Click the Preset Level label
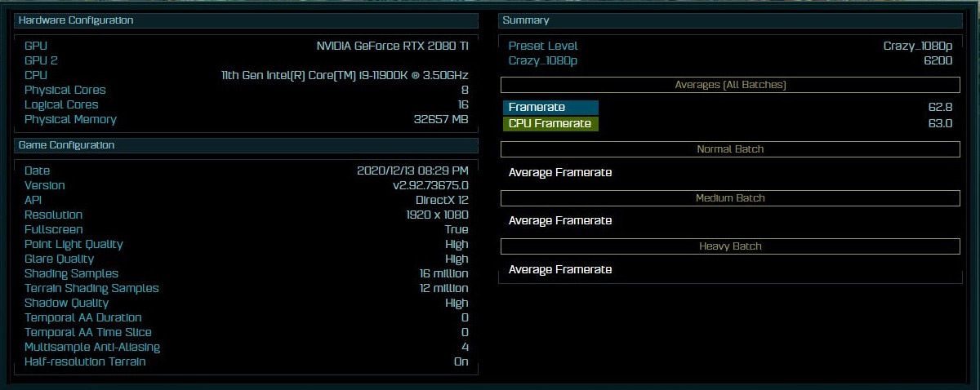The height and width of the screenshot is (390, 980). pyautogui.click(x=543, y=46)
